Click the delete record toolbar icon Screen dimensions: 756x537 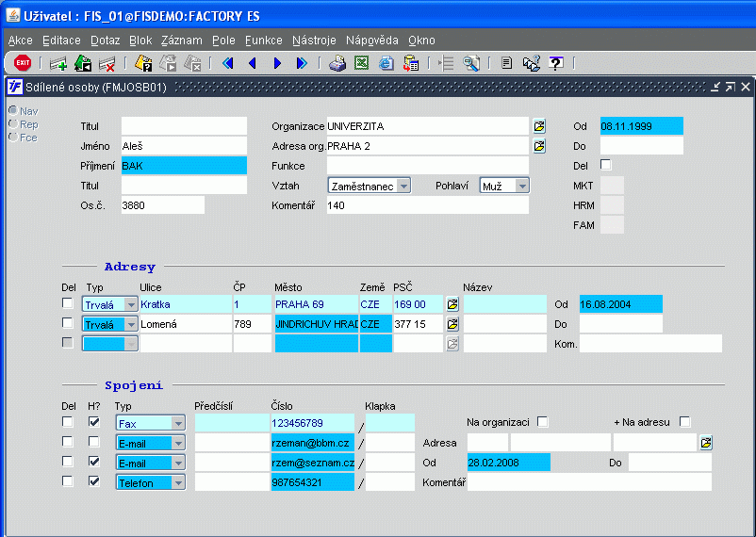coord(107,63)
